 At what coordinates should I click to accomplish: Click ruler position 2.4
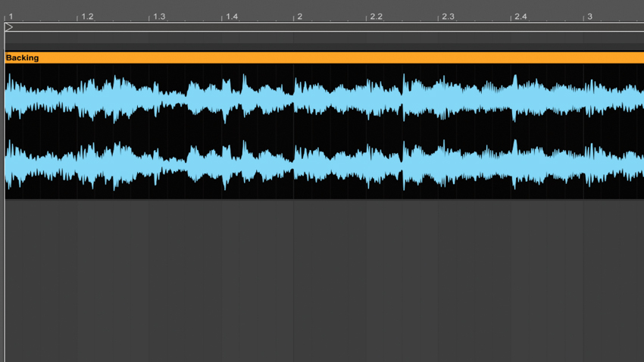click(x=521, y=17)
